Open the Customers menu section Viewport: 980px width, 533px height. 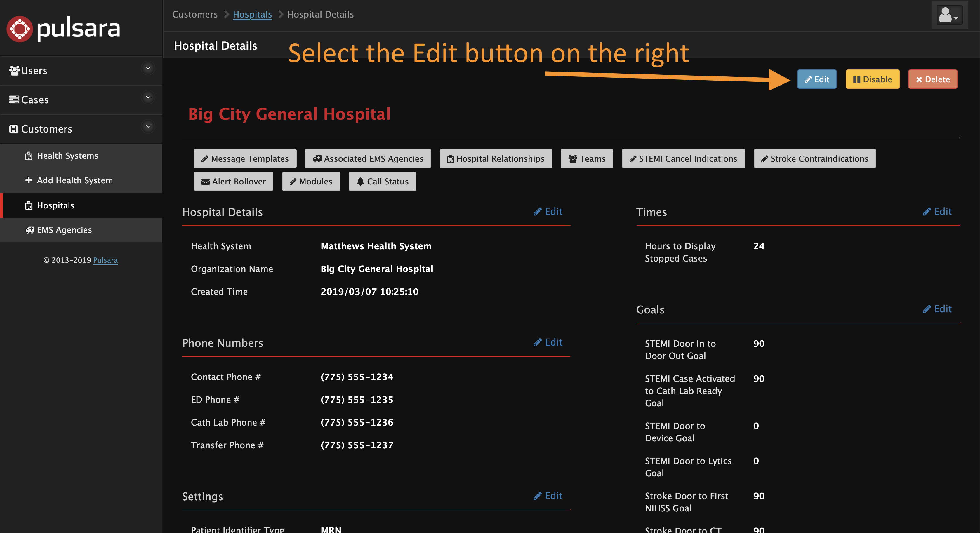(x=81, y=129)
